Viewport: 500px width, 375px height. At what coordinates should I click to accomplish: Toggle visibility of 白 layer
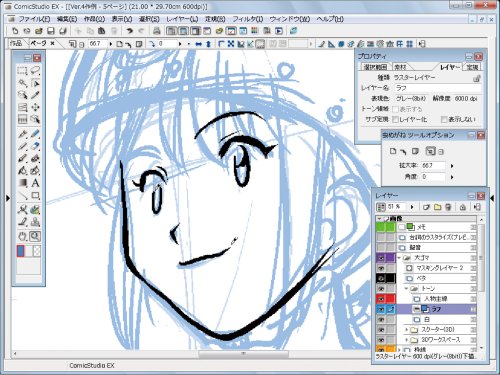(x=381, y=319)
